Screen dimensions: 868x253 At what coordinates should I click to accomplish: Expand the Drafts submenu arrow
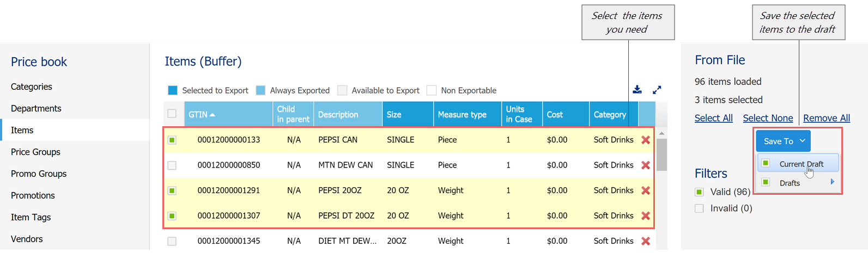[x=832, y=182]
